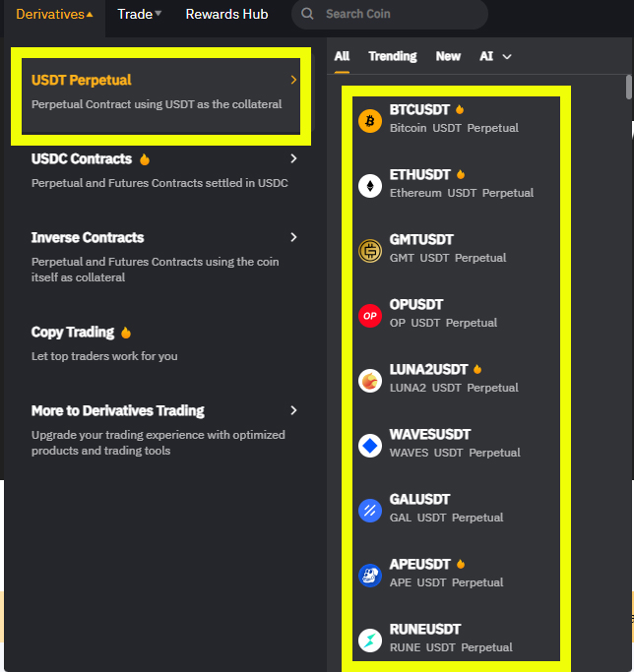The width and height of the screenshot is (634, 672).
Task: Click the search magnifier icon
Action: pos(307,14)
